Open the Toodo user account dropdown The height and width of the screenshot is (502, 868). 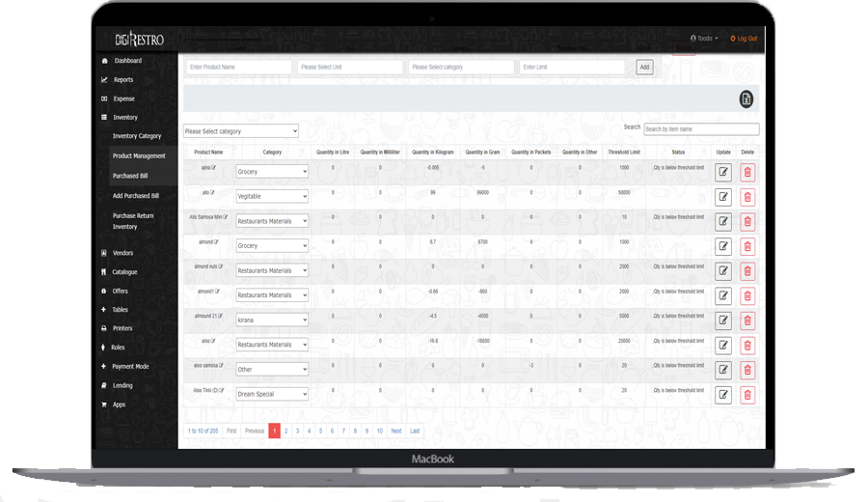(x=704, y=39)
